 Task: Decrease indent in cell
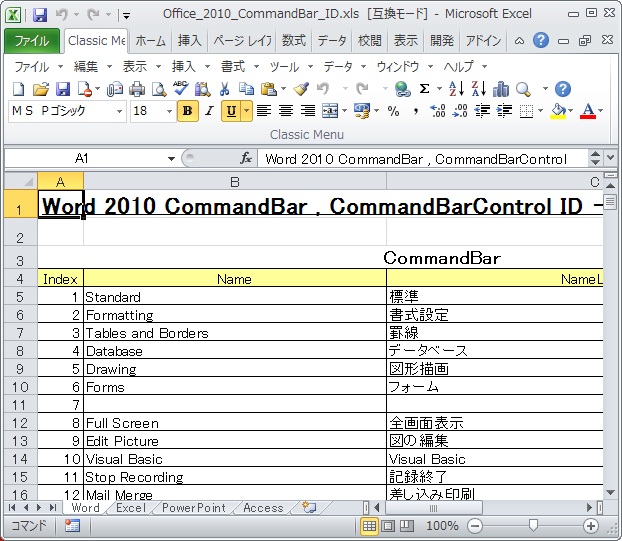pyautogui.click(x=482, y=111)
